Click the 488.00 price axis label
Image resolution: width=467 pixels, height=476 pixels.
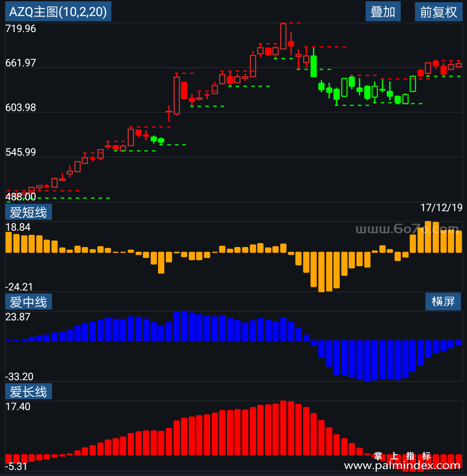click(21, 197)
